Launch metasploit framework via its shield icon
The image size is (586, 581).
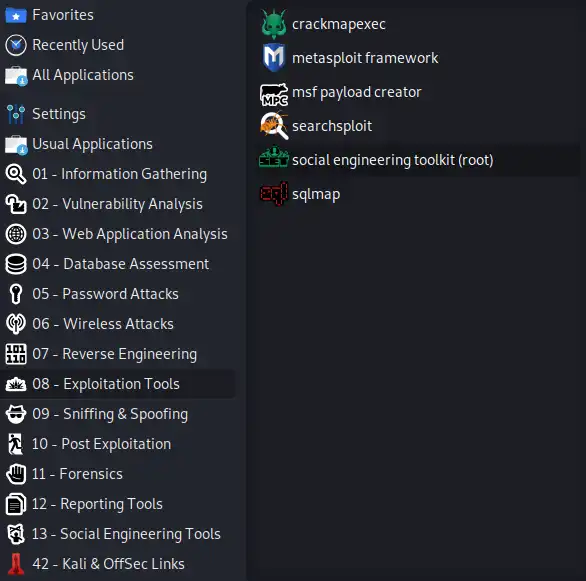tap(274, 58)
